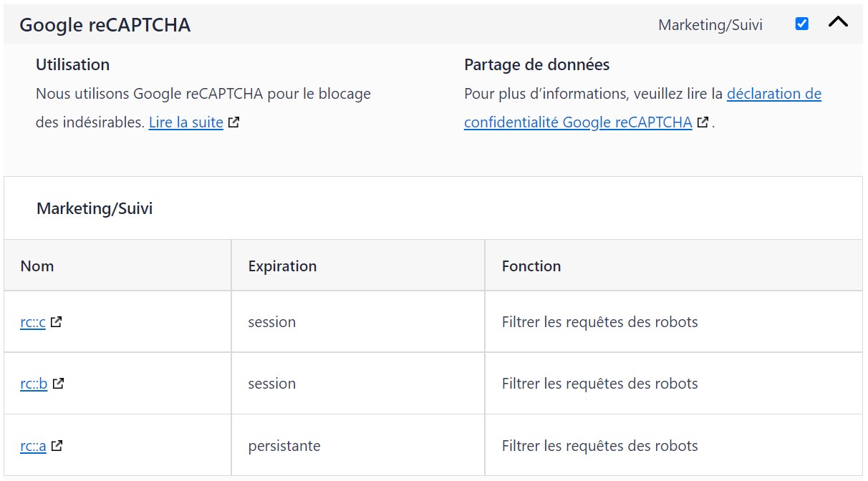Click external-link icon next to rc::b
This screenshot has width=868, height=481.
pos(58,384)
